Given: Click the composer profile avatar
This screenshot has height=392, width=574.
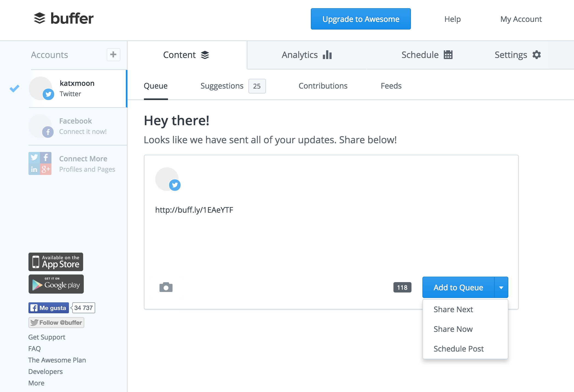Looking at the screenshot, I should tap(167, 179).
